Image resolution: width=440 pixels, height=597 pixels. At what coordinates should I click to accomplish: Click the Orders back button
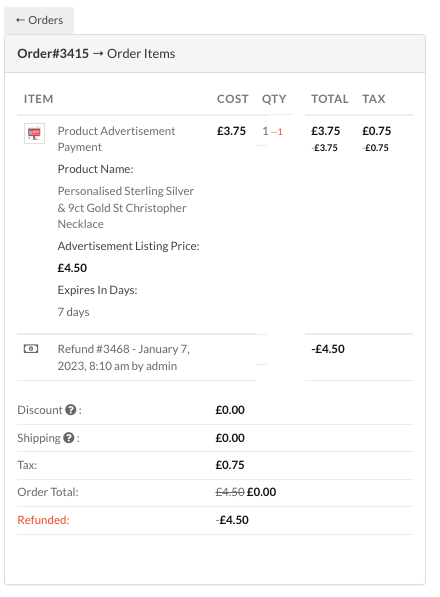[x=39, y=20]
